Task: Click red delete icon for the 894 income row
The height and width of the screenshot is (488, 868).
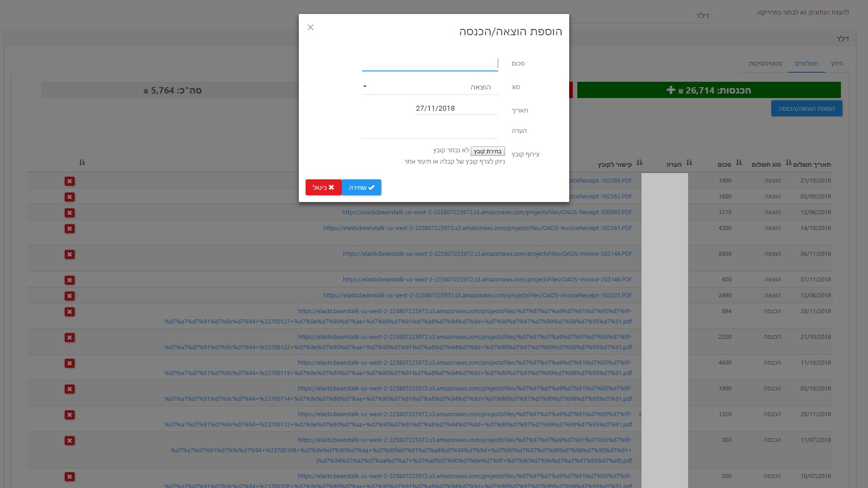Action: pos(70,312)
